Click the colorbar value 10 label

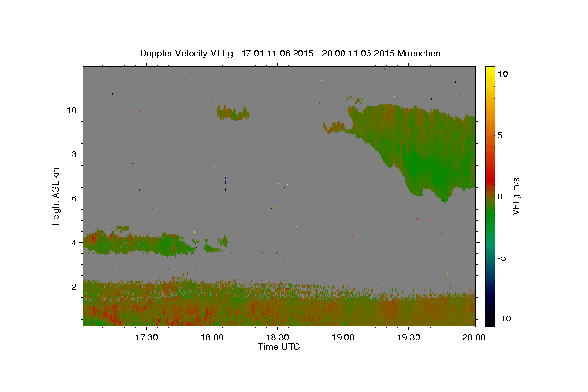[x=502, y=73]
